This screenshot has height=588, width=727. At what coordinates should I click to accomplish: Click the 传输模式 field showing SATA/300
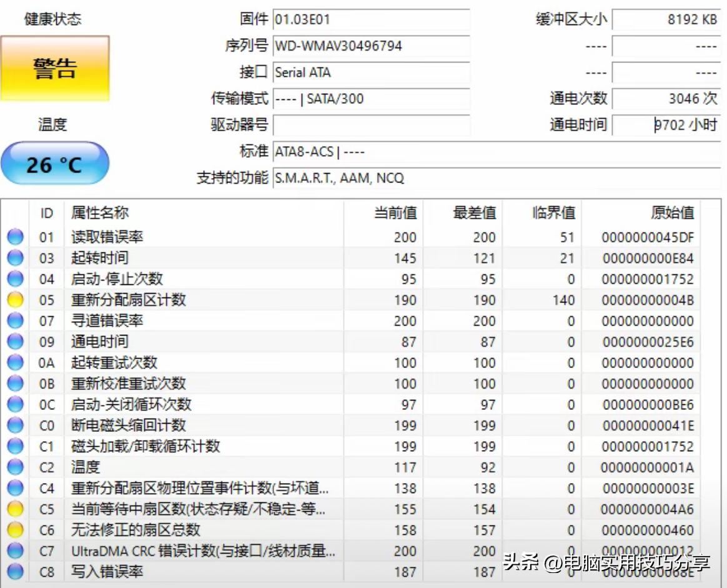pyautogui.click(x=372, y=99)
